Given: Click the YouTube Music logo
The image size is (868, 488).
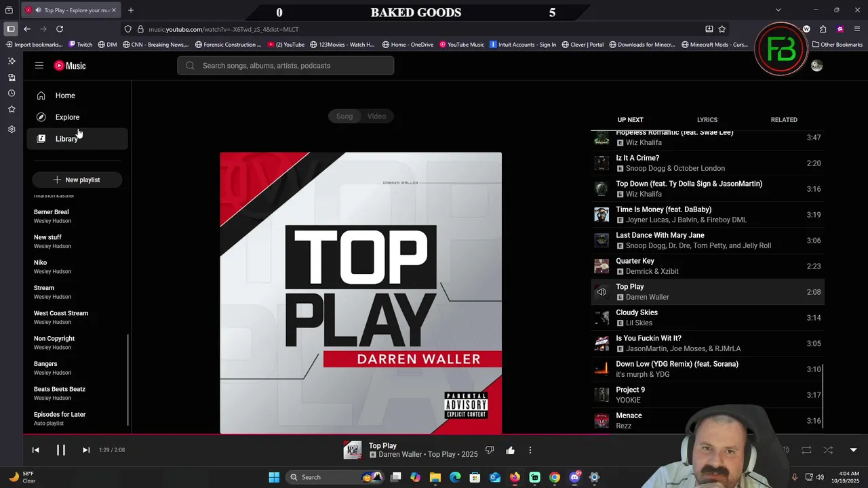Looking at the screenshot, I should (x=70, y=66).
